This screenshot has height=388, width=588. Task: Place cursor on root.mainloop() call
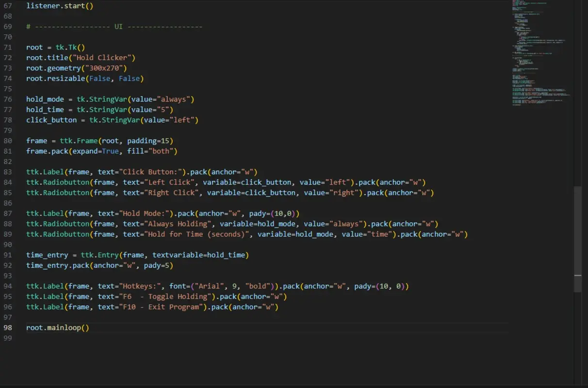[x=57, y=327]
